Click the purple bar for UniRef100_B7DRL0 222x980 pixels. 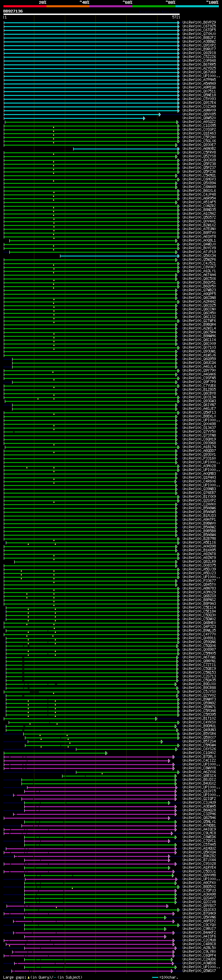89,757
